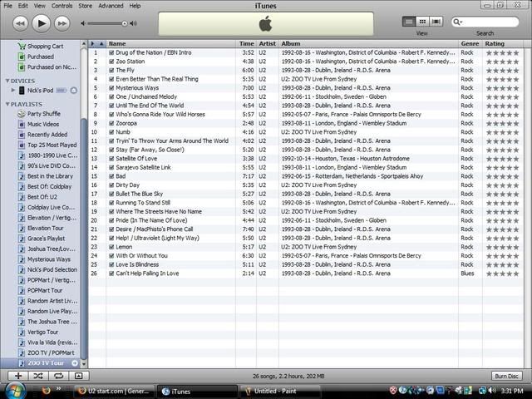Viewport: 532px width, 399px height.
Task: Open the Edit menu
Action: (x=22, y=6)
